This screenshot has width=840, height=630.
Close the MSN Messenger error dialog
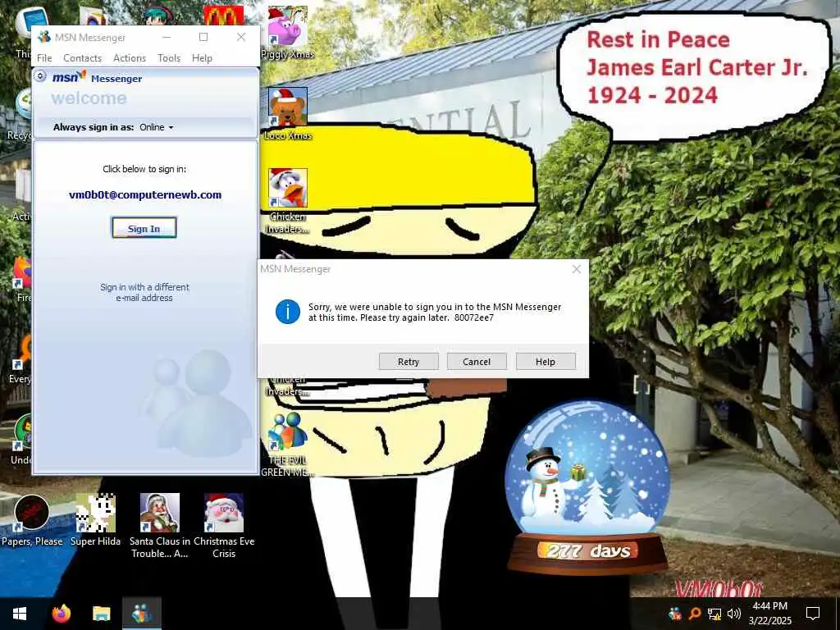[x=577, y=269]
